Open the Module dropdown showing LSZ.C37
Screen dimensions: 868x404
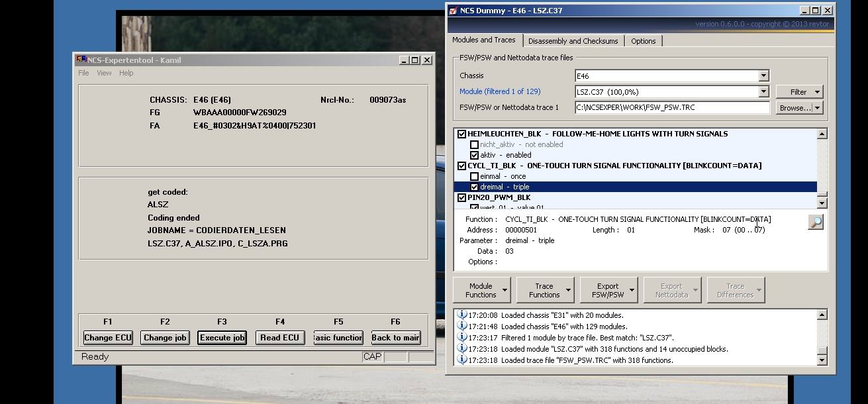tap(763, 91)
